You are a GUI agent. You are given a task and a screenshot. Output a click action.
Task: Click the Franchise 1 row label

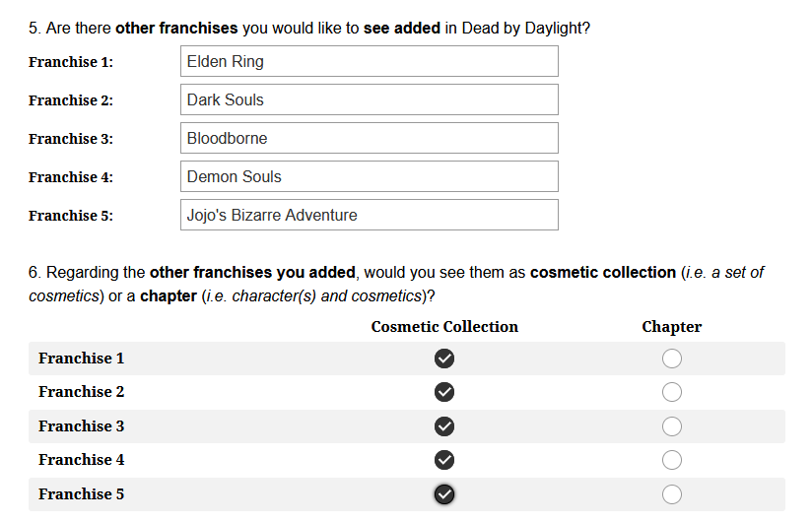tap(82, 359)
